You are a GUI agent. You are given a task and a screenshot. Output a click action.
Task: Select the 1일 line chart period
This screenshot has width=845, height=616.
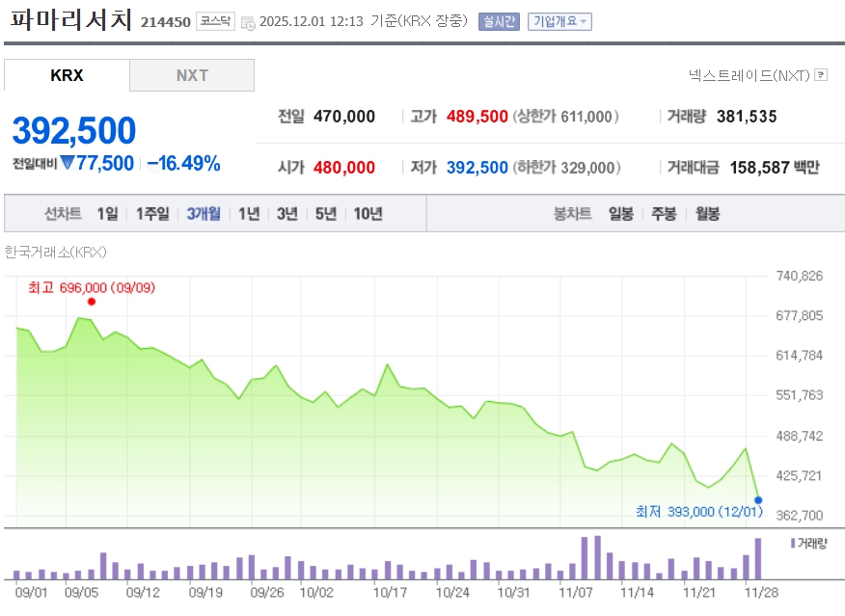[107, 214]
